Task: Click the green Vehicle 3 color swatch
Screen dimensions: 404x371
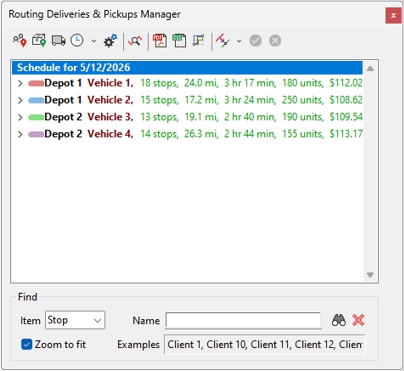Action: 36,117
